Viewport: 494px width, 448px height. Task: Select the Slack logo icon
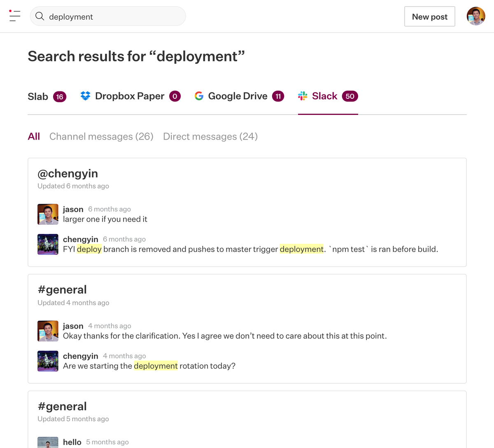[303, 96]
